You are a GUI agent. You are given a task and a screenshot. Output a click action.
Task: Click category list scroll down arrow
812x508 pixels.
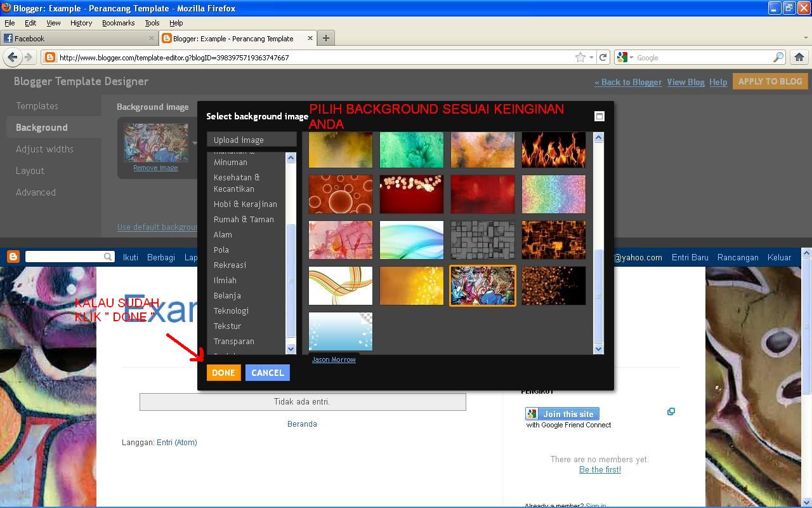tap(291, 349)
